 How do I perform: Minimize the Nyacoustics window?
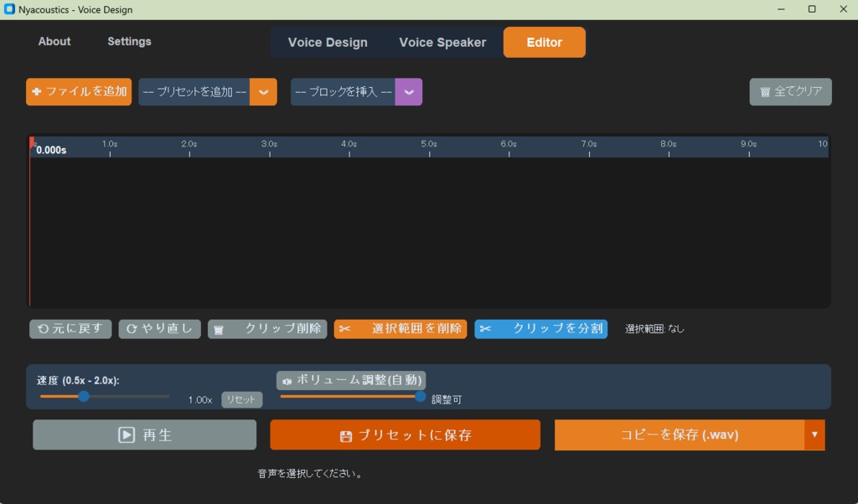pos(781,9)
